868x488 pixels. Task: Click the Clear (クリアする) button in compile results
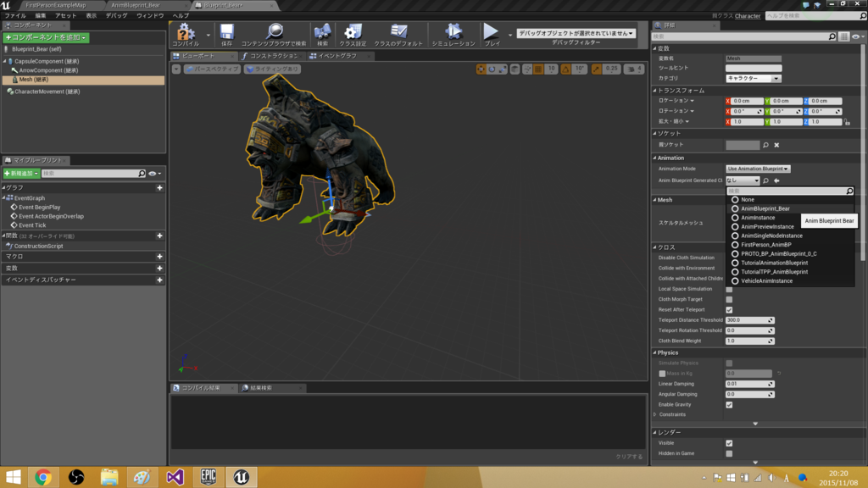click(x=630, y=457)
